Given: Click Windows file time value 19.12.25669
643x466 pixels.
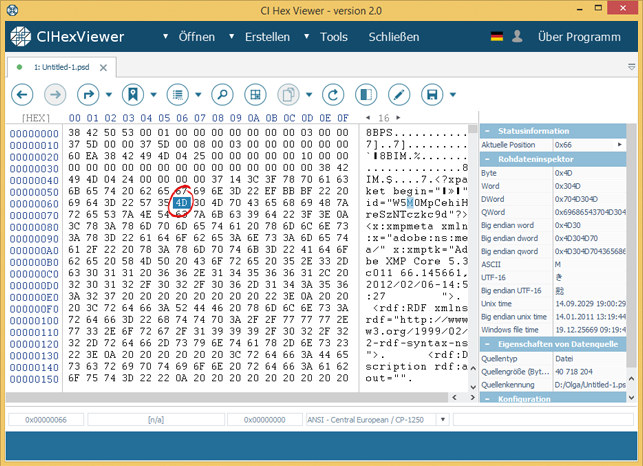Looking at the screenshot, I should pyautogui.click(x=590, y=330).
